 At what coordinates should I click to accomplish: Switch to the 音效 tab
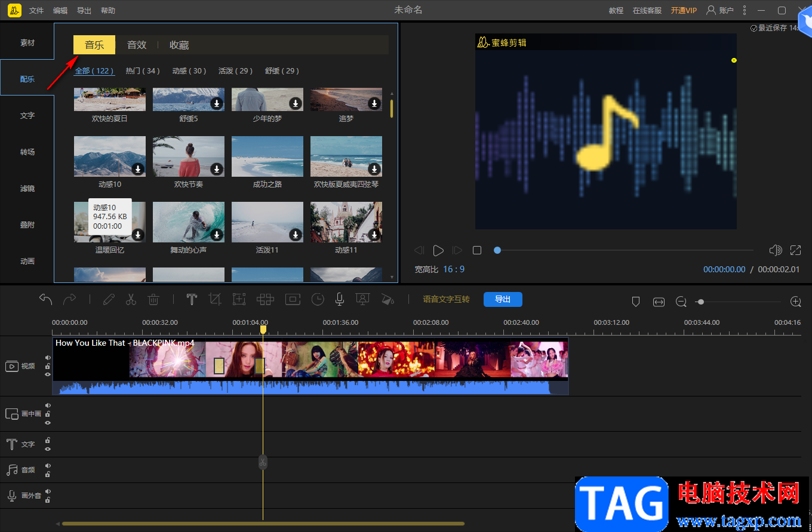point(137,45)
